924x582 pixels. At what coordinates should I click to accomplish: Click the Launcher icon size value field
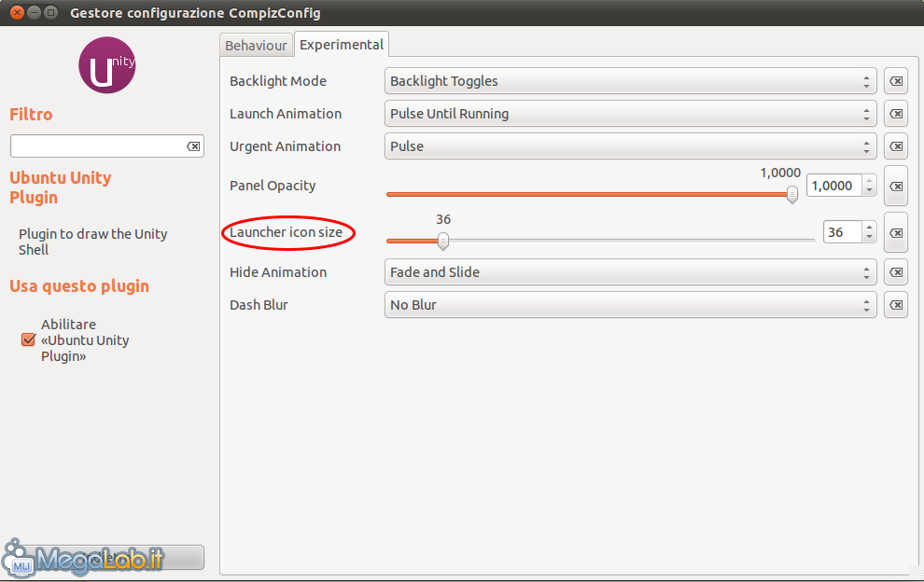843,232
